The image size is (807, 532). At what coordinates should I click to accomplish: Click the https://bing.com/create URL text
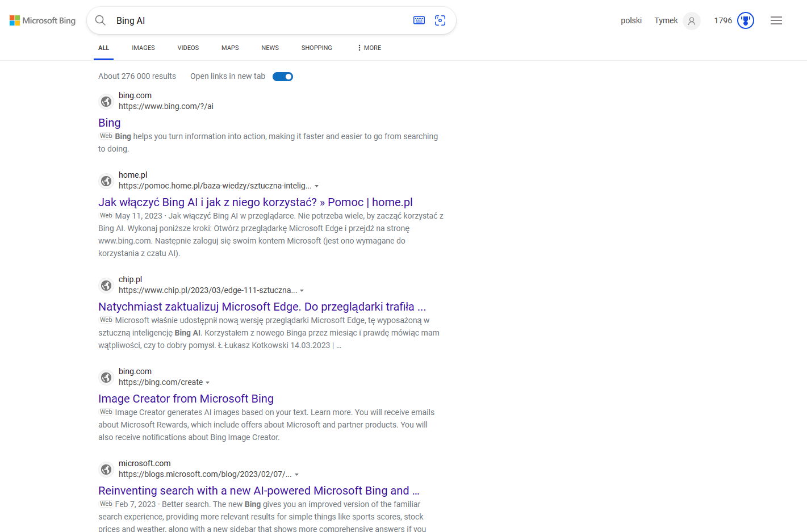pos(161,382)
